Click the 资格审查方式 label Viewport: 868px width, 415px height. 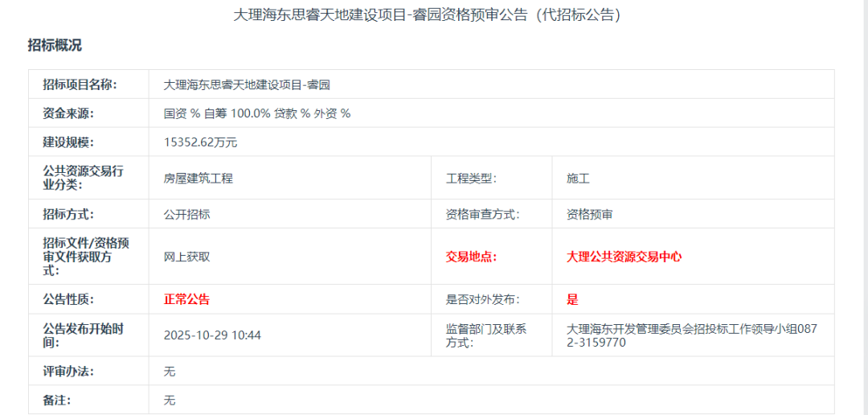pos(483,215)
